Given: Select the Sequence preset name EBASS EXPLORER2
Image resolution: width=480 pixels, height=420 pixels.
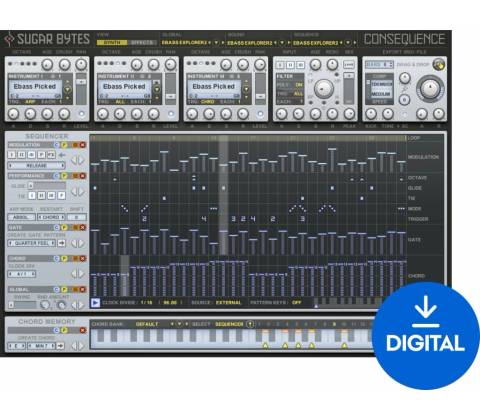Looking at the screenshot, I should pos(315,43).
